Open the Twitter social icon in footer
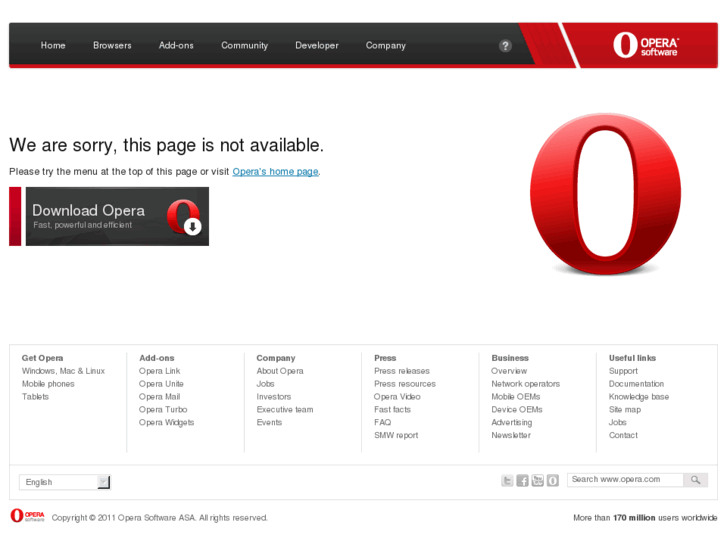Screen dimensions: 727x545 click(507, 481)
